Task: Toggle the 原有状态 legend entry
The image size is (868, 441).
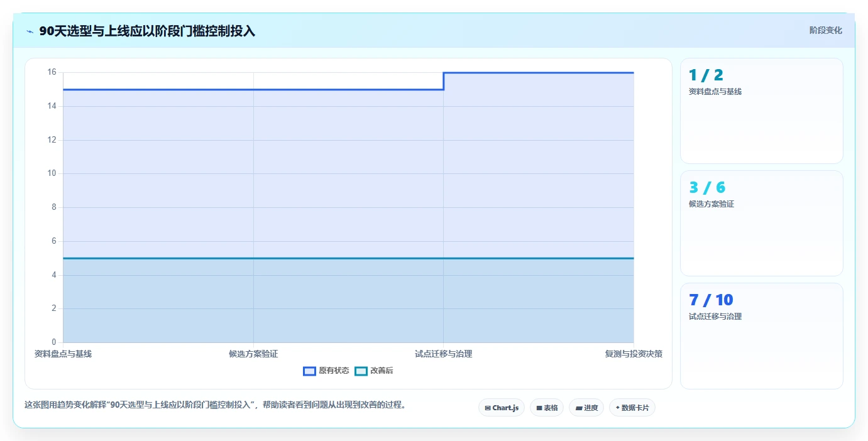Action: pos(326,371)
